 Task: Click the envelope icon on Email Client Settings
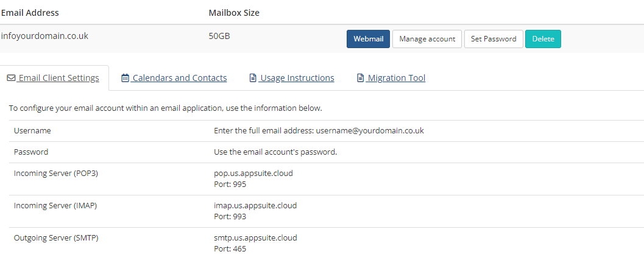11,78
